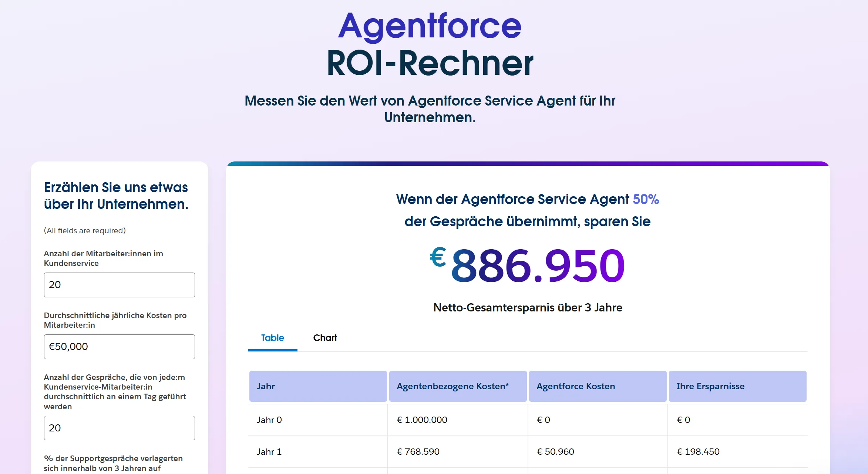868x474 pixels.
Task: Switch to the Chart tab
Action: [x=325, y=338]
